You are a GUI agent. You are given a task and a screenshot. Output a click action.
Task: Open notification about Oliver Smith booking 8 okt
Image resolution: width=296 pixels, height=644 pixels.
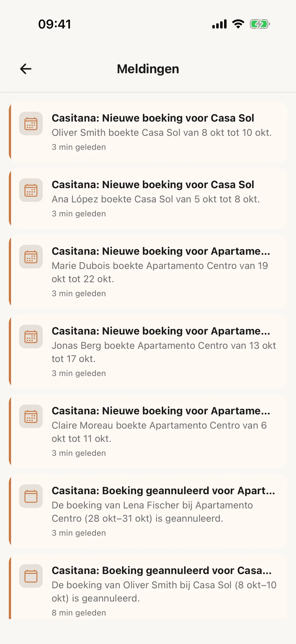(x=162, y=132)
